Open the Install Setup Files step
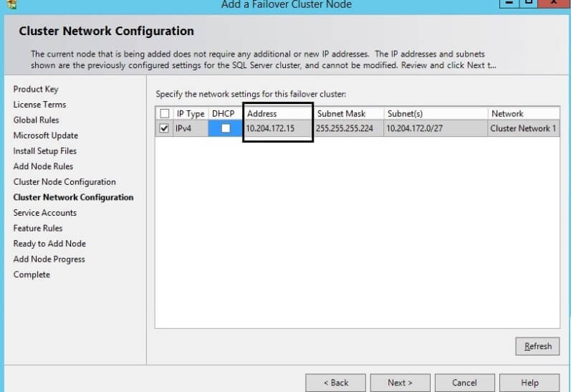 tap(45, 150)
